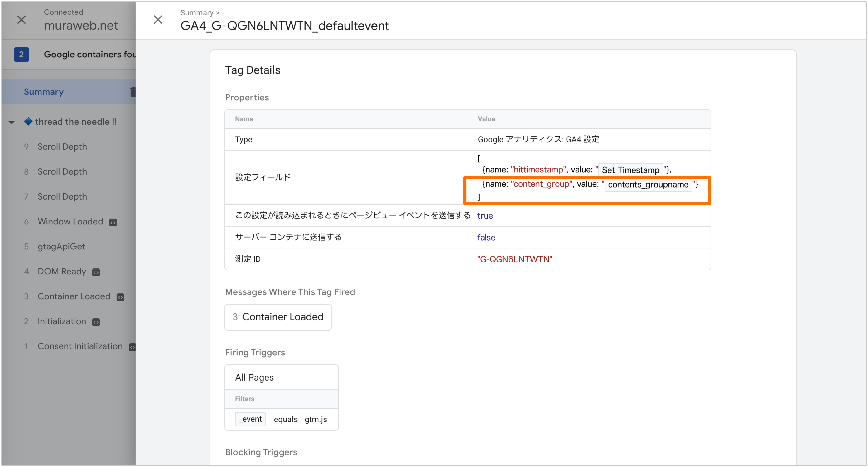
Task: Click the Firing Triggers heading
Action: coord(255,352)
